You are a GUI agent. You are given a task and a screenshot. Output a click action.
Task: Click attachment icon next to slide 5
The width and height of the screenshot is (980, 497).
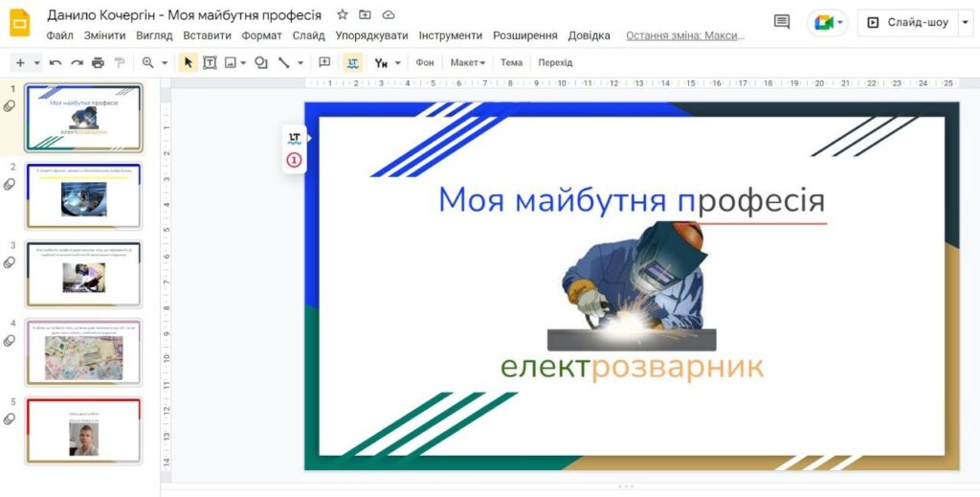click(x=10, y=418)
